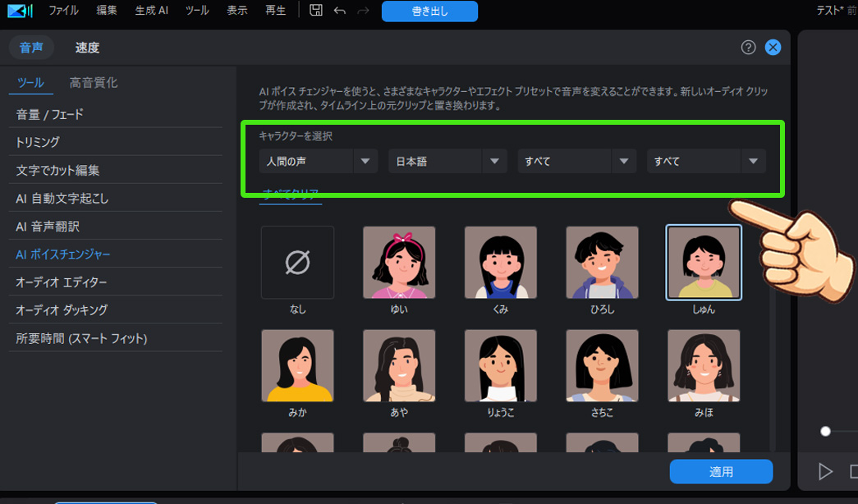Open 音量 / フェード tool
Viewport: 858px width, 504px height.
pos(116,114)
